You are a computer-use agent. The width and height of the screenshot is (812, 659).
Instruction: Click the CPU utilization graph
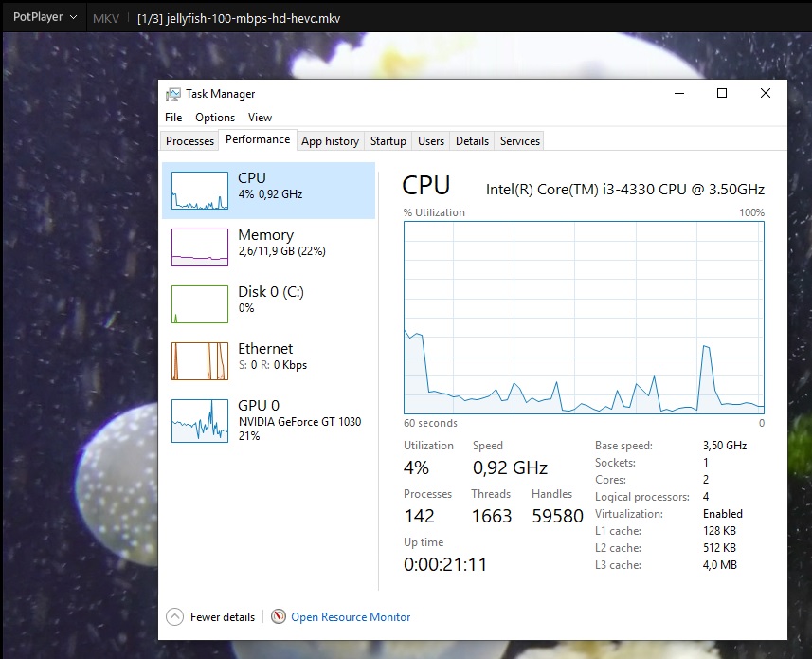[584, 318]
